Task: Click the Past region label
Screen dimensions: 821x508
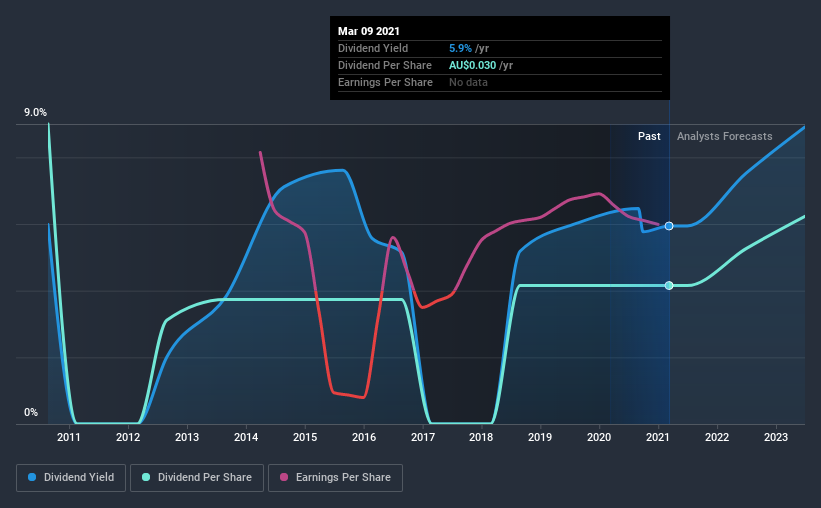Action: (x=649, y=136)
